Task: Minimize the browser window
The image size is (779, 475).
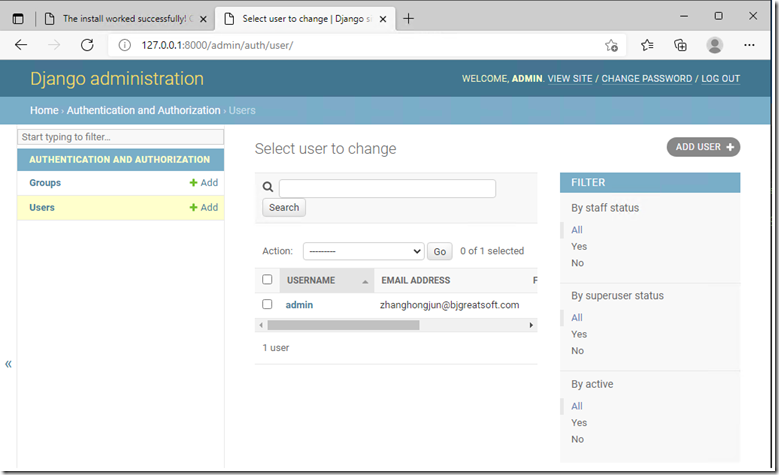Action: point(684,16)
